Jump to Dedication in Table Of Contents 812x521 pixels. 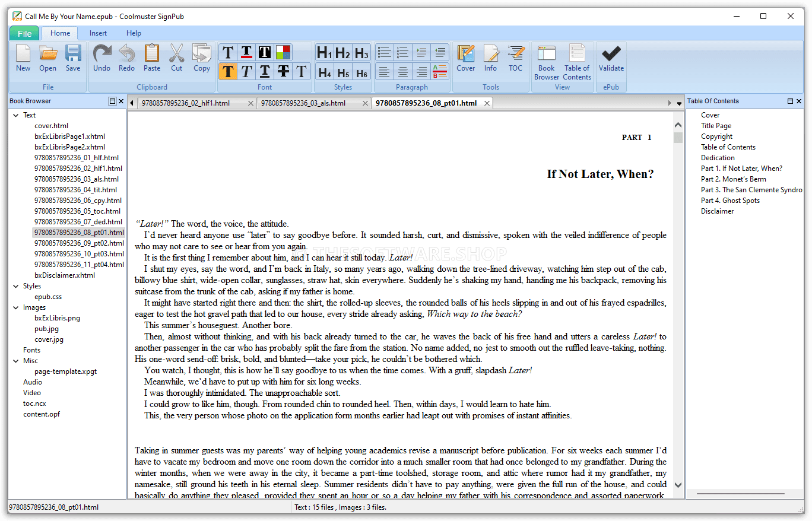point(718,158)
